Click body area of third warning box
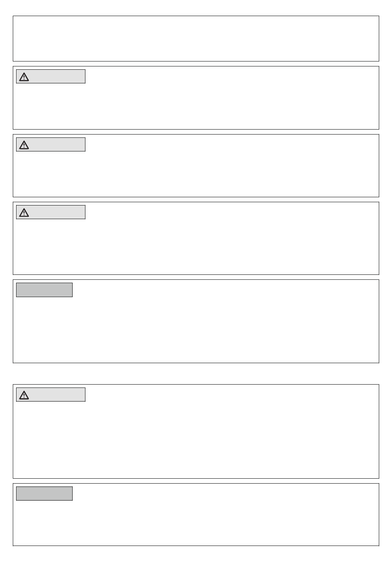Screen dimensions: 392x567 click(x=196, y=246)
